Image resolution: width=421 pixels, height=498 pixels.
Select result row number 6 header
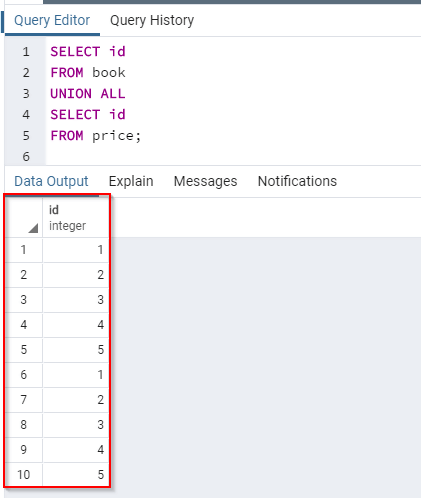point(24,375)
